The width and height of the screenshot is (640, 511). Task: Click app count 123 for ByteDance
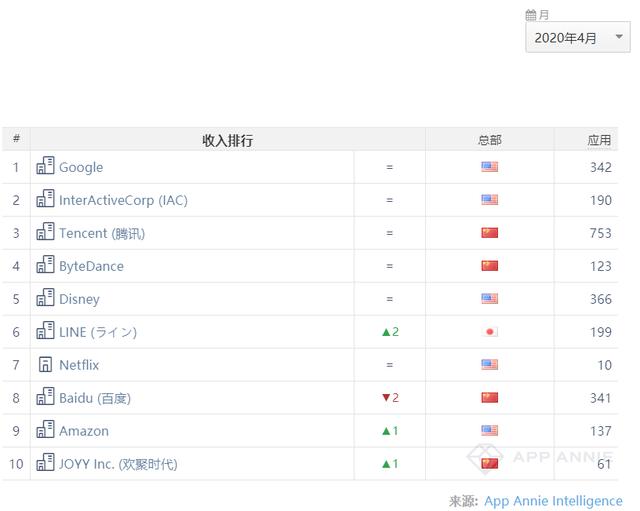click(601, 267)
